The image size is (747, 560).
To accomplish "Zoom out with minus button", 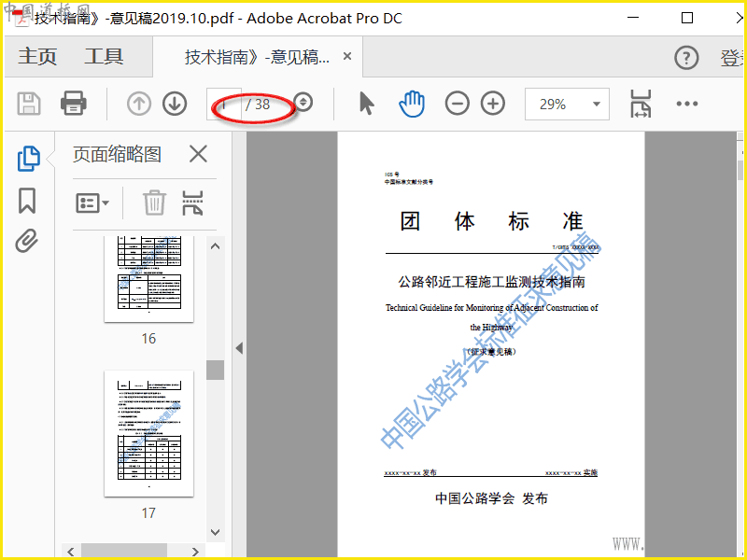I will 457,104.
